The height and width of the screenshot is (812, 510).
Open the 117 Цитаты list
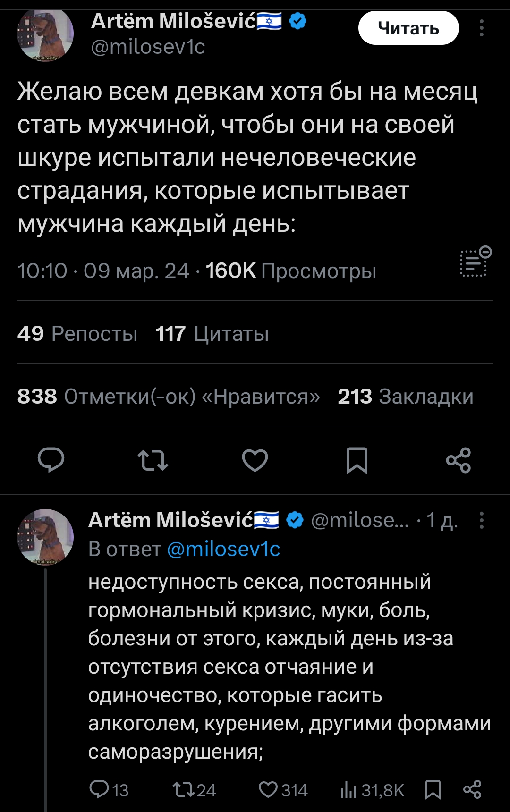(212, 334)
